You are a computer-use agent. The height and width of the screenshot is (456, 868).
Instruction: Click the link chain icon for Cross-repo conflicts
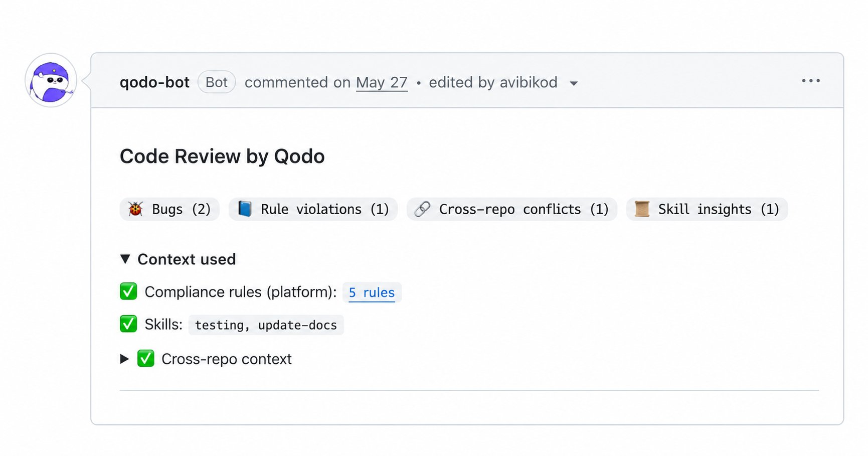tap(422, 209)
